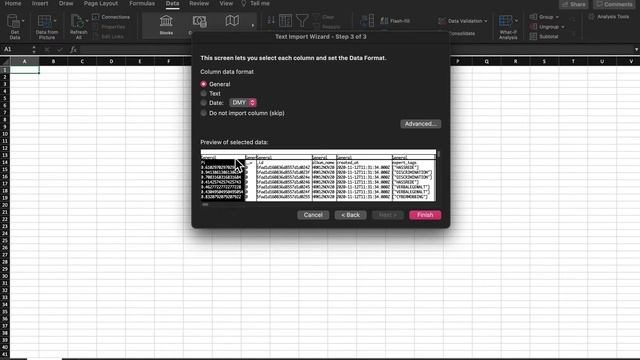
Task: Open the What-If Analysis tool
Action: coord(508,27)
